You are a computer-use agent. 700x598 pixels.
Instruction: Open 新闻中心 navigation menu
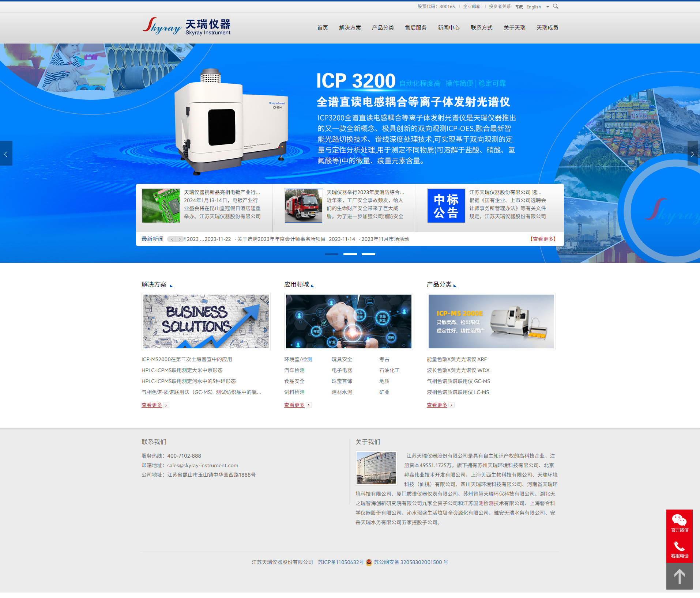tap(449, 28)
